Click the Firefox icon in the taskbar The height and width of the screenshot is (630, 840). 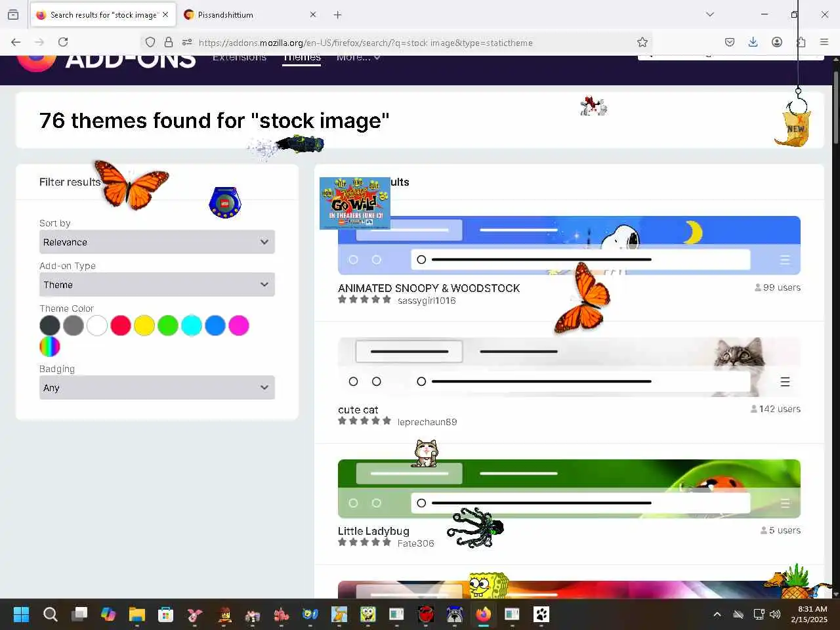pyautogui.click(x=484, y=614)
